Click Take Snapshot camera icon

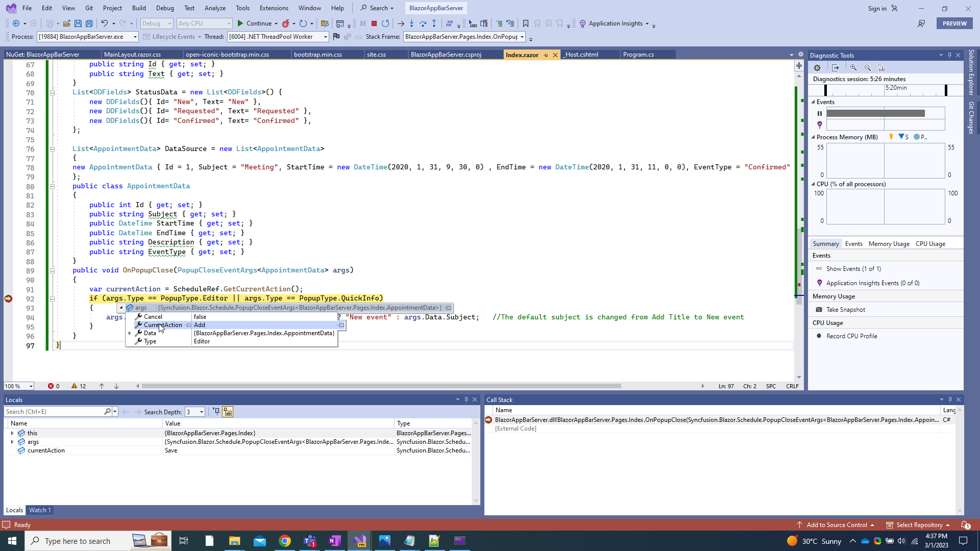coord(819,310)
